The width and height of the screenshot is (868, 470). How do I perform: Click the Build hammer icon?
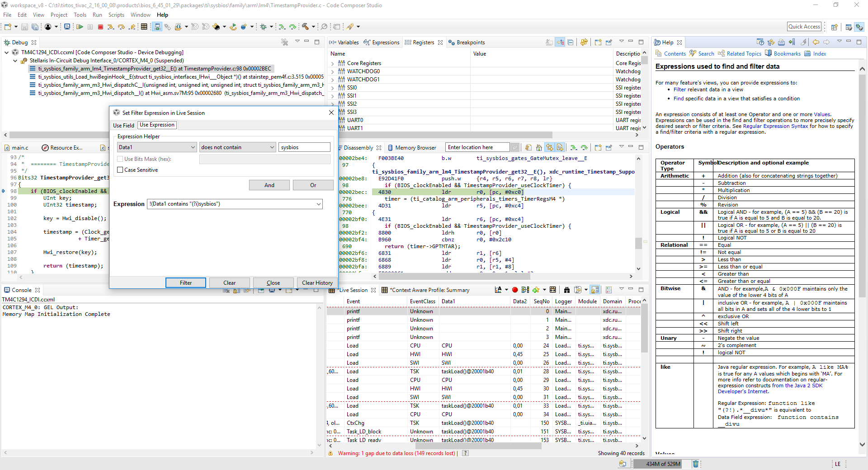306,27
